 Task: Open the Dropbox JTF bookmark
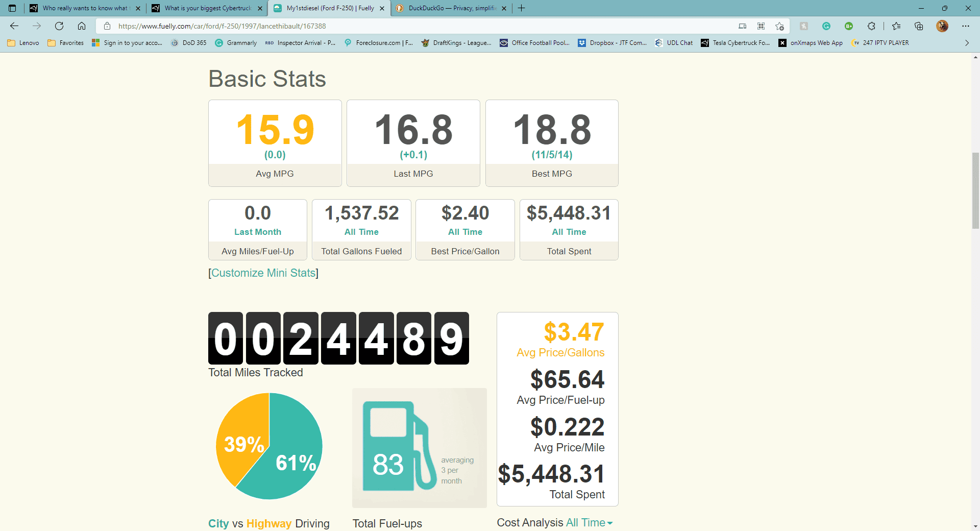pyautogui.click(x=612, y=43)
